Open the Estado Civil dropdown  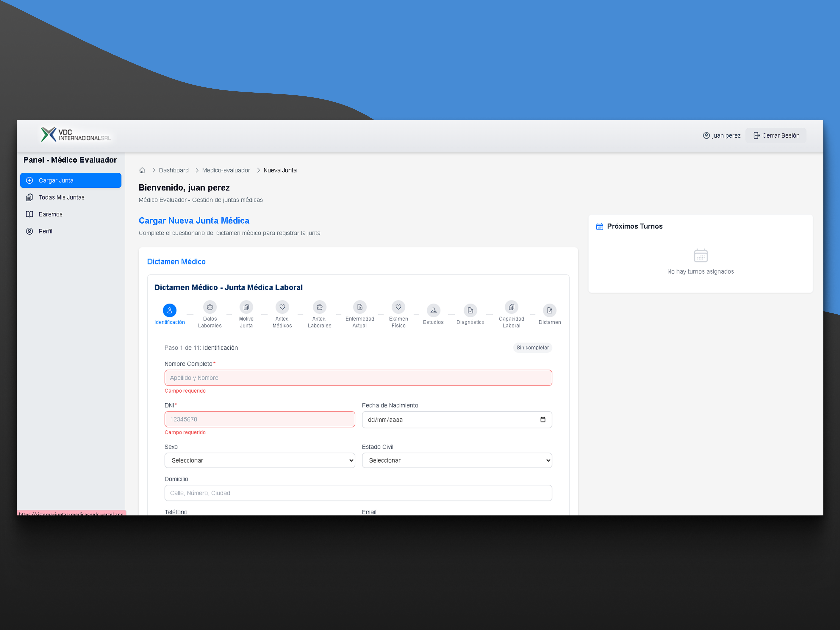click(x=457, y=460)
